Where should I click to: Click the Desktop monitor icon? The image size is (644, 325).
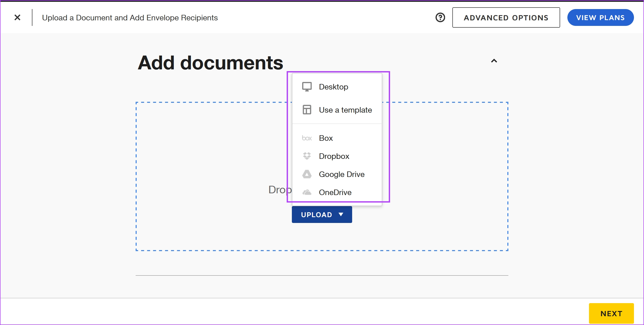click(307, 87)
